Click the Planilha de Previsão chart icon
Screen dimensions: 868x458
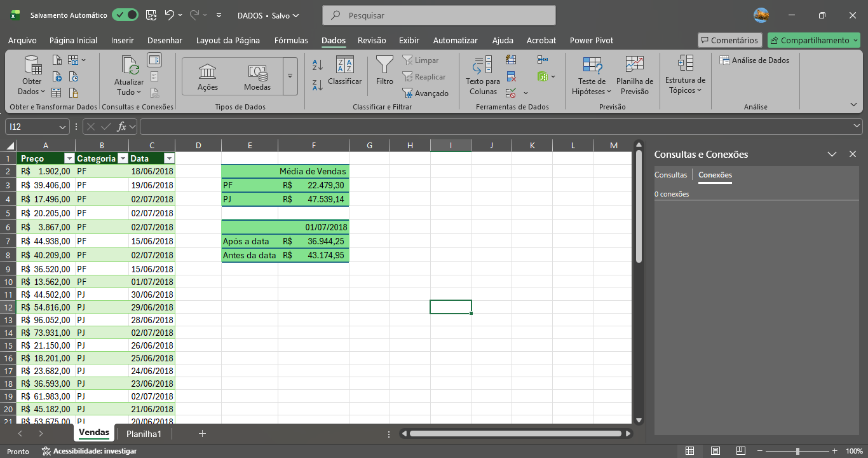point(634,65)
